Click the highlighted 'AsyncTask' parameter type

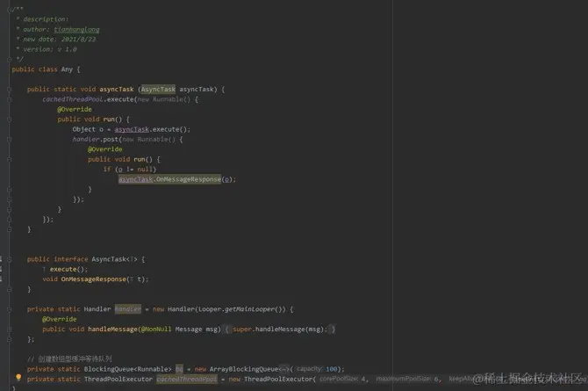(158, 89)
